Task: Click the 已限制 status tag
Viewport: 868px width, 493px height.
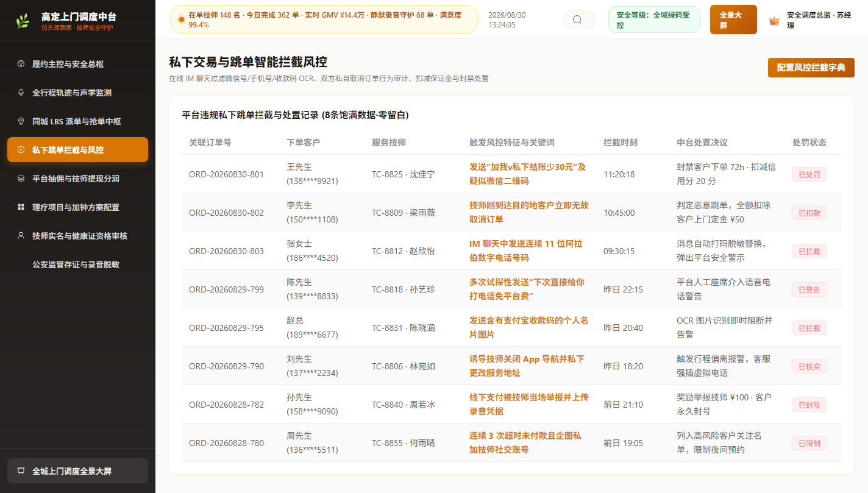Action: [x=809, y=443]
